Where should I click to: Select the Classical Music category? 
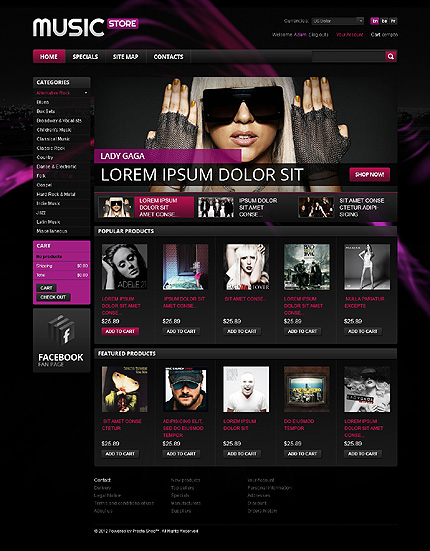coord(53,139)
